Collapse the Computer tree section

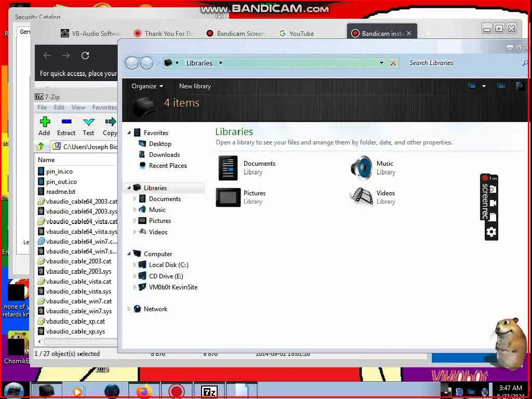(129, 254)
